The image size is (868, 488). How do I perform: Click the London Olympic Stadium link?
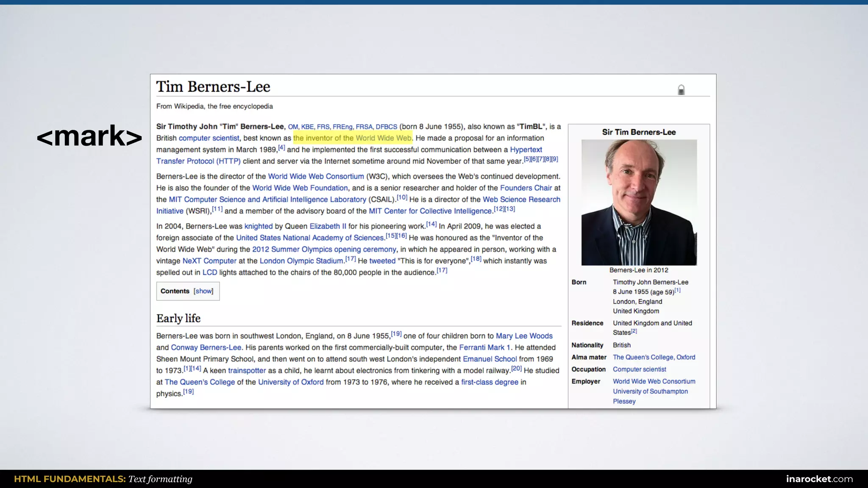point(301,261)
